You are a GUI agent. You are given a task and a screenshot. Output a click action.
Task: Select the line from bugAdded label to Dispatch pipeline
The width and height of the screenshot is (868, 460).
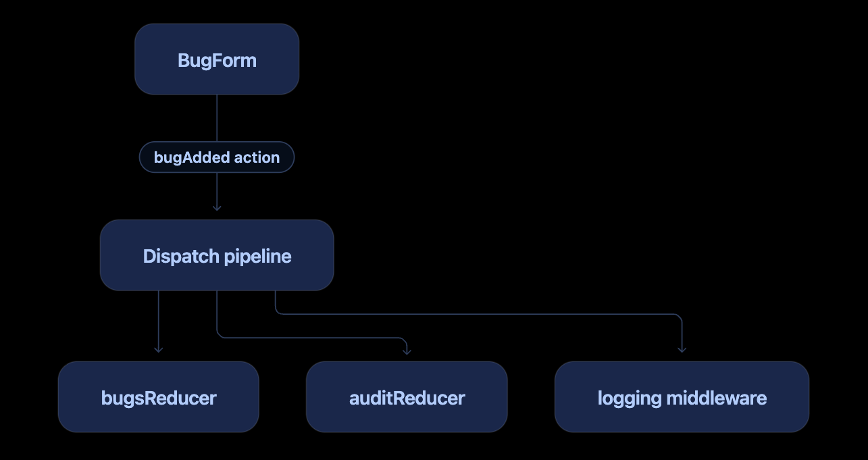point(217,190)
